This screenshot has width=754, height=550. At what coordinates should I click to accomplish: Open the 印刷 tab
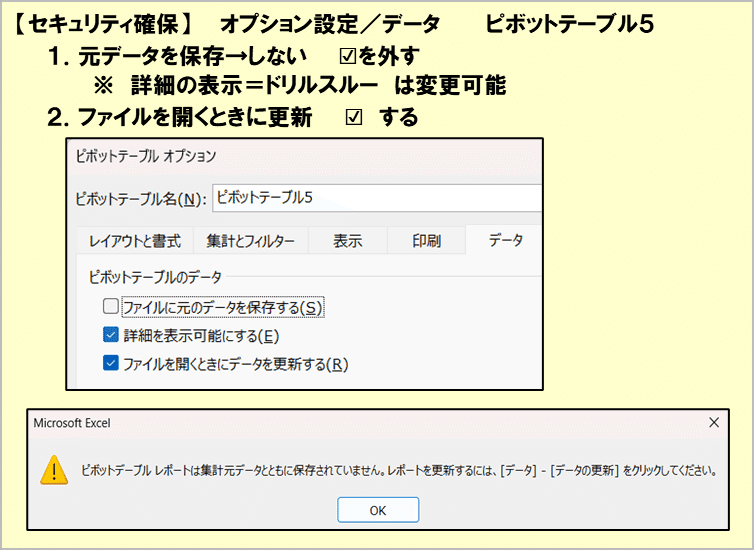pos(427,240)
